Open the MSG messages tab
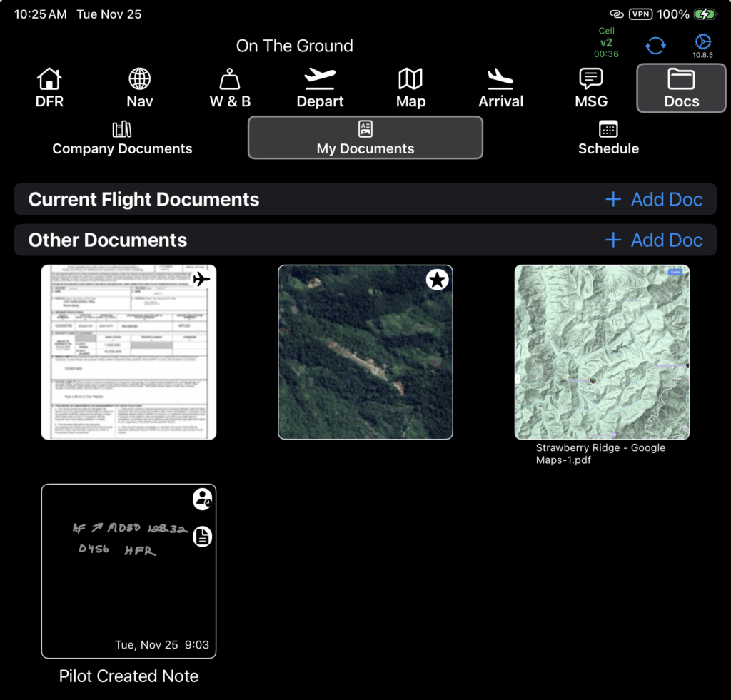 click(x=591, y=88)
